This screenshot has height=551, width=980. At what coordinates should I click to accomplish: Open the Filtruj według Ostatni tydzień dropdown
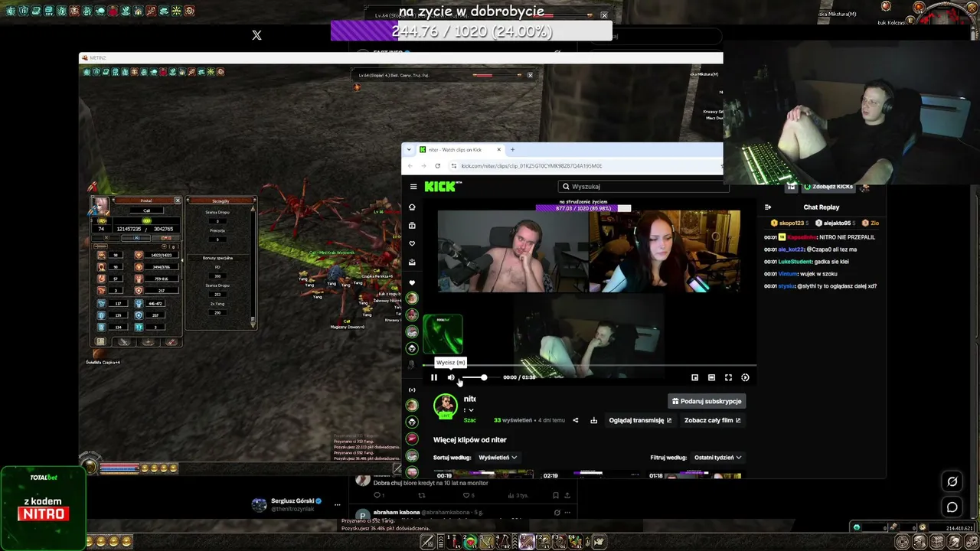coord(718,458)
